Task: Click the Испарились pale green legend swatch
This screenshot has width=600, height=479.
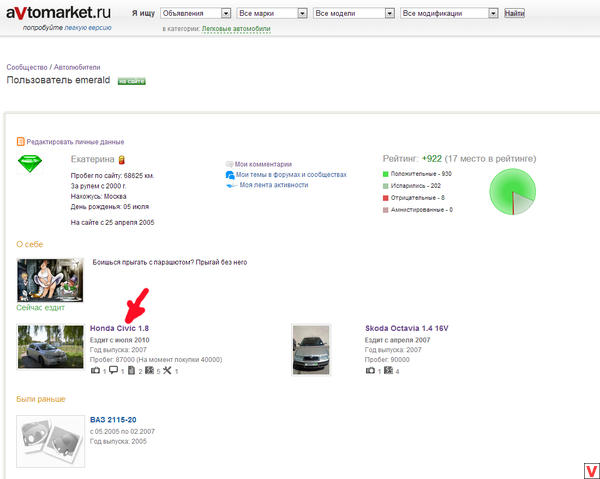Action: 386,186
